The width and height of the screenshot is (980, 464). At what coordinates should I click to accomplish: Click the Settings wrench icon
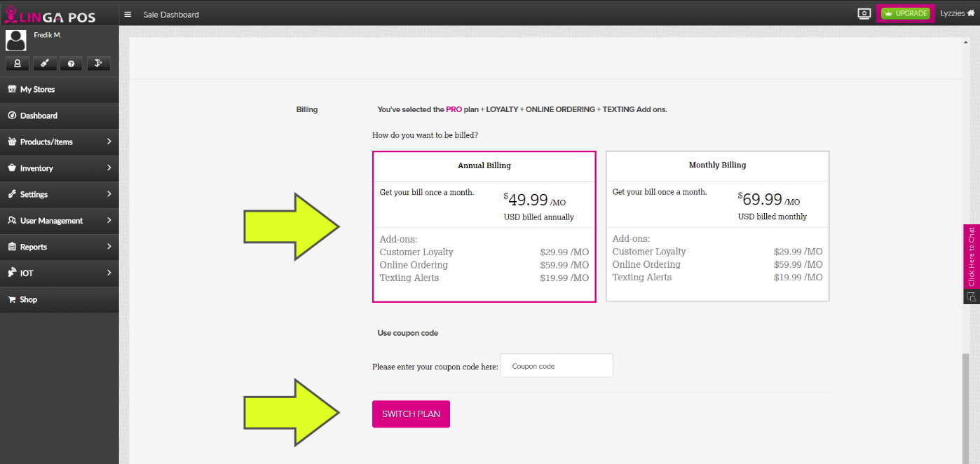(x=12, y=194)
